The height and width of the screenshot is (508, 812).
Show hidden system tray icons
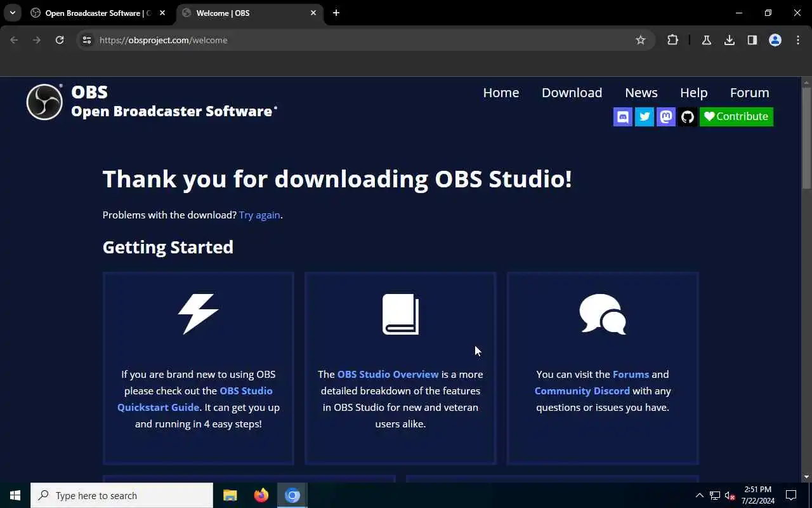click(699, 496)
